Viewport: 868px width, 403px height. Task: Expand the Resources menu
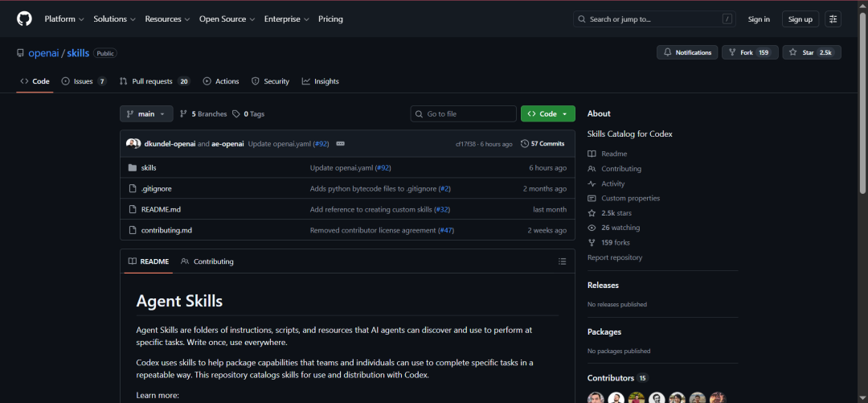tap(167, 19)
